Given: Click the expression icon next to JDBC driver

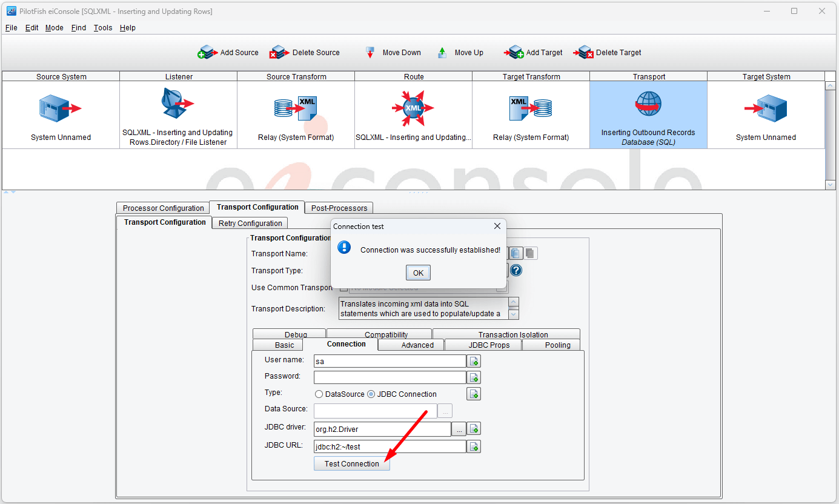Looking at the screenshot, I should tap(474, 429).
